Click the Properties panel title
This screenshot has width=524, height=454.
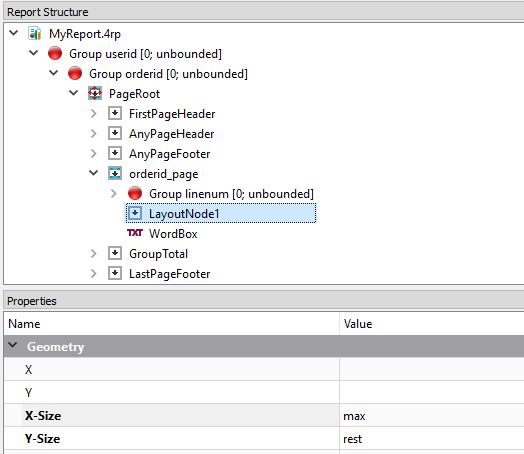32,301
